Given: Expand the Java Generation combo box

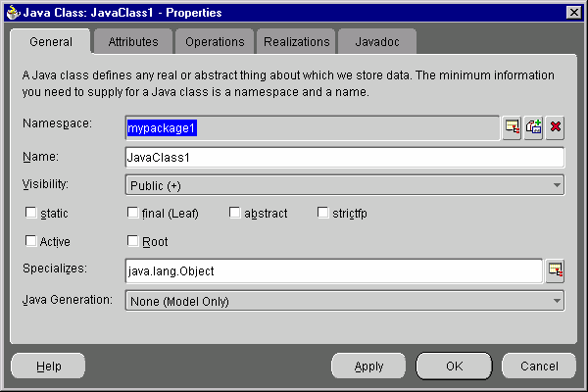Looking at the screenshot, I should 345,301.
